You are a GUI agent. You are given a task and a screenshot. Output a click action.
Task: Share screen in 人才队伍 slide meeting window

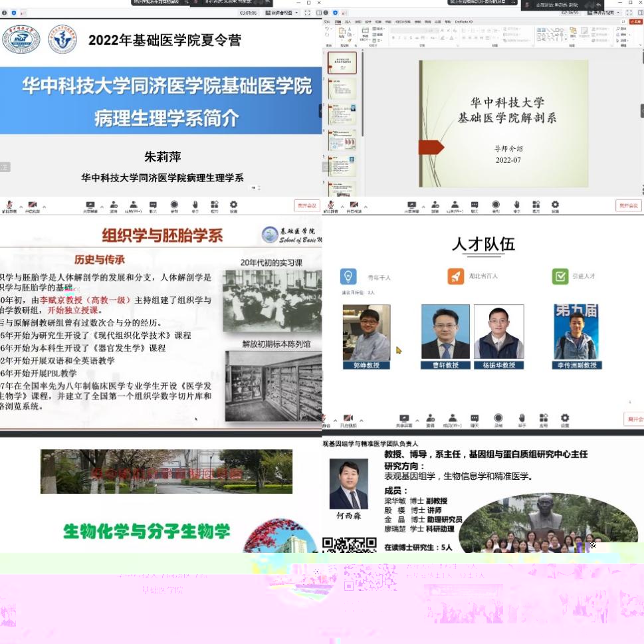[404, 420]
